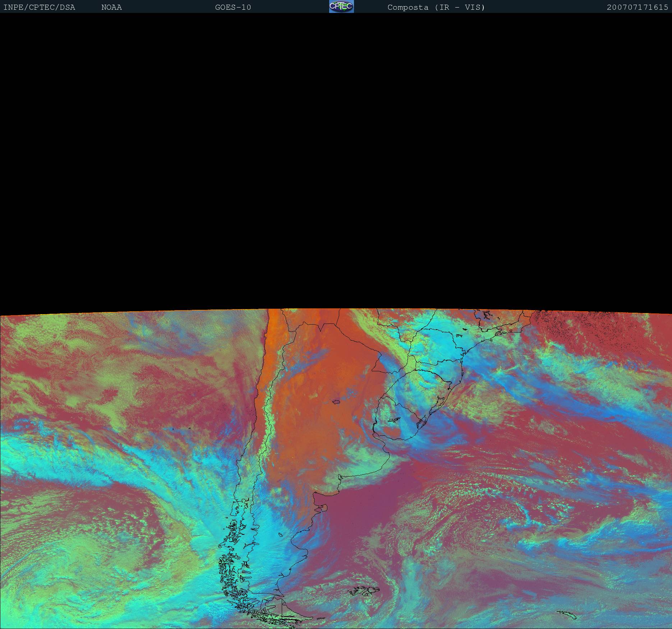Click the INPE/CPTEC/DSA header label

(x=39, y=7)
